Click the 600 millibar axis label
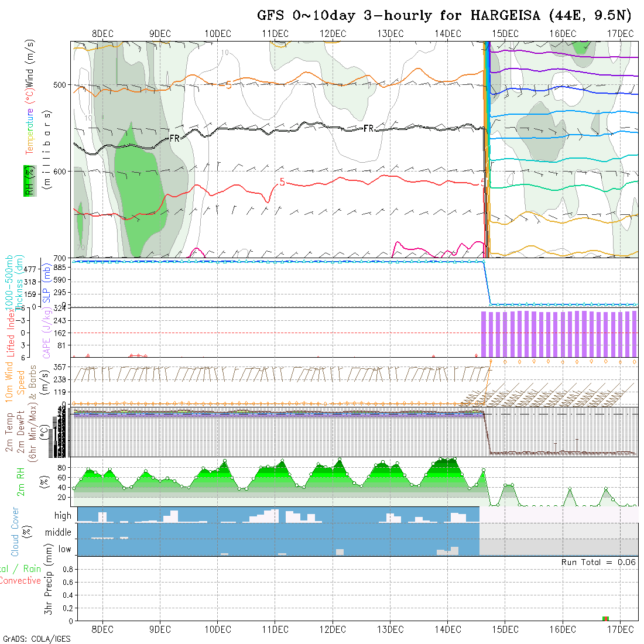This screenshot has width=644, height=644. 59,171
